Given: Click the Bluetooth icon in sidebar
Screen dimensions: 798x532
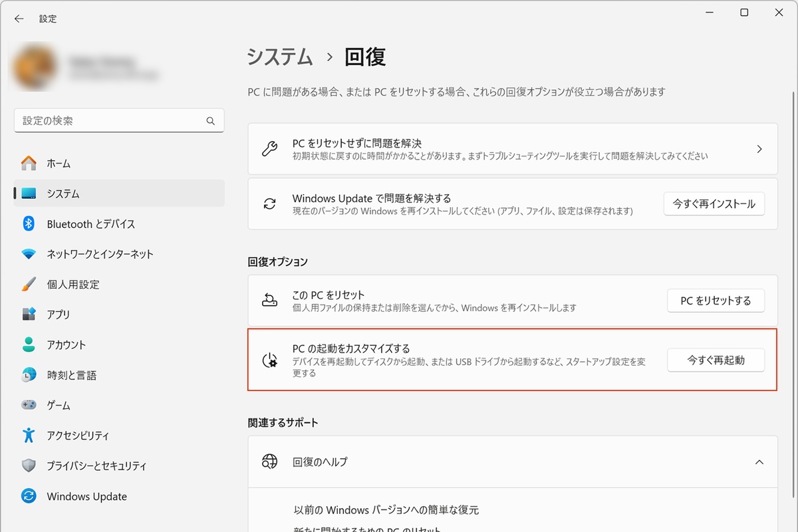Looking at the screenshot, I should coord(29,224).
